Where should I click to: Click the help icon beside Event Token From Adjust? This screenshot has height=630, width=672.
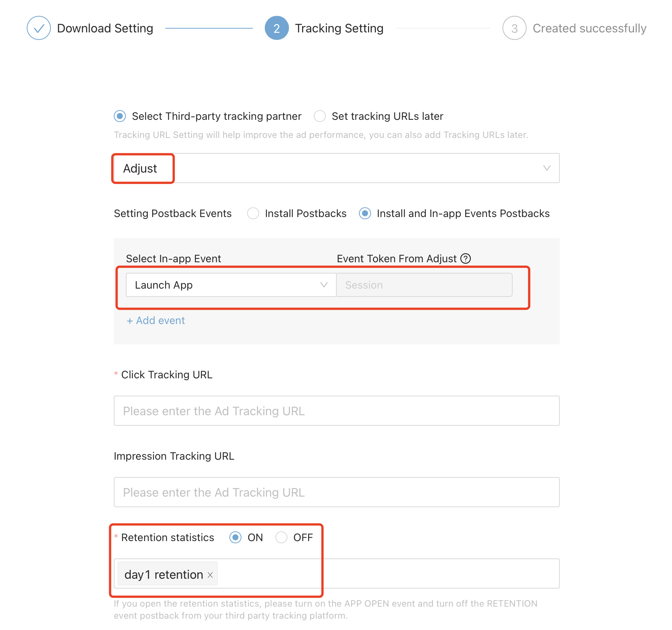(466, 258)
